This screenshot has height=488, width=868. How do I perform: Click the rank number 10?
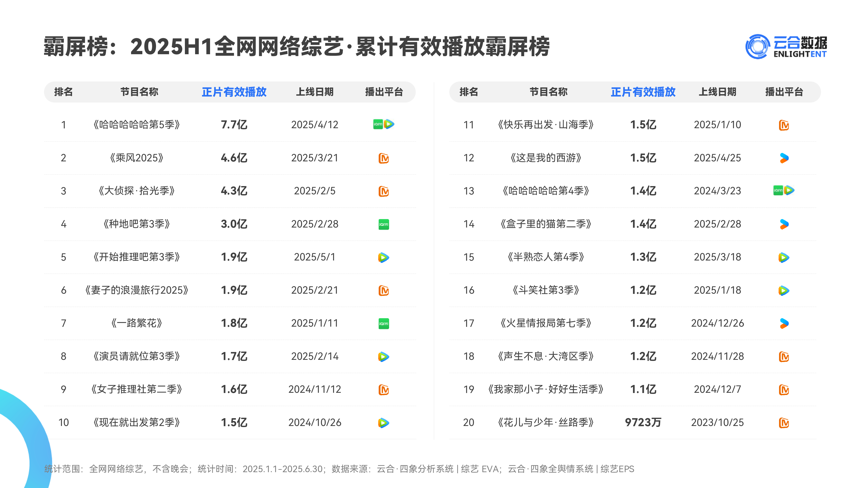tap(64, 422)
